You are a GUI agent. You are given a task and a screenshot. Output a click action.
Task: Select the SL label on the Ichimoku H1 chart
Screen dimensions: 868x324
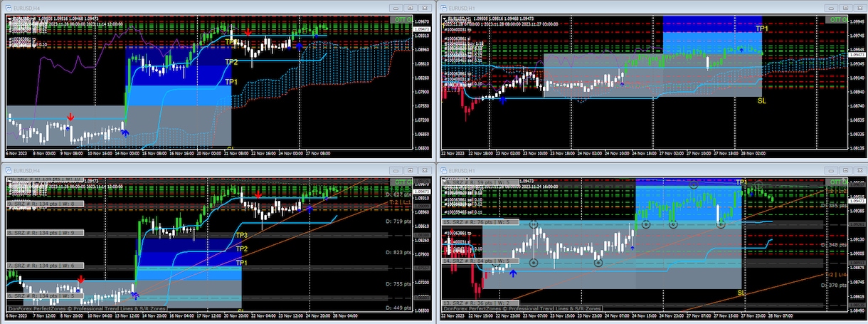[762, 101]
